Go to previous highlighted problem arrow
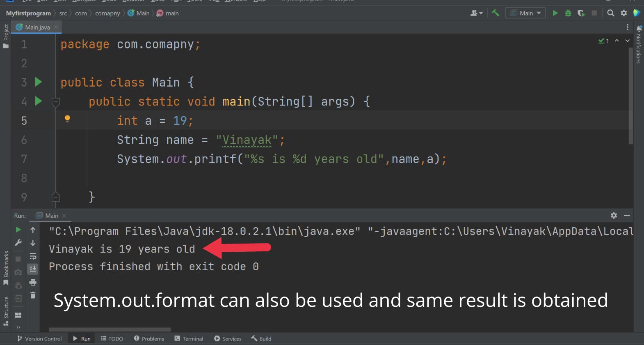Image resolution: width=644 pixels, height=345 pixels. click(617, 41)
